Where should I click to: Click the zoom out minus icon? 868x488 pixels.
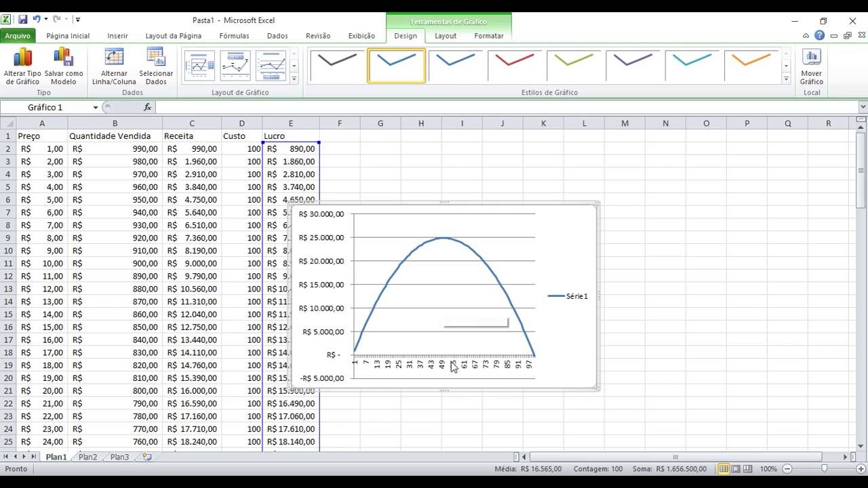(787, 469)
